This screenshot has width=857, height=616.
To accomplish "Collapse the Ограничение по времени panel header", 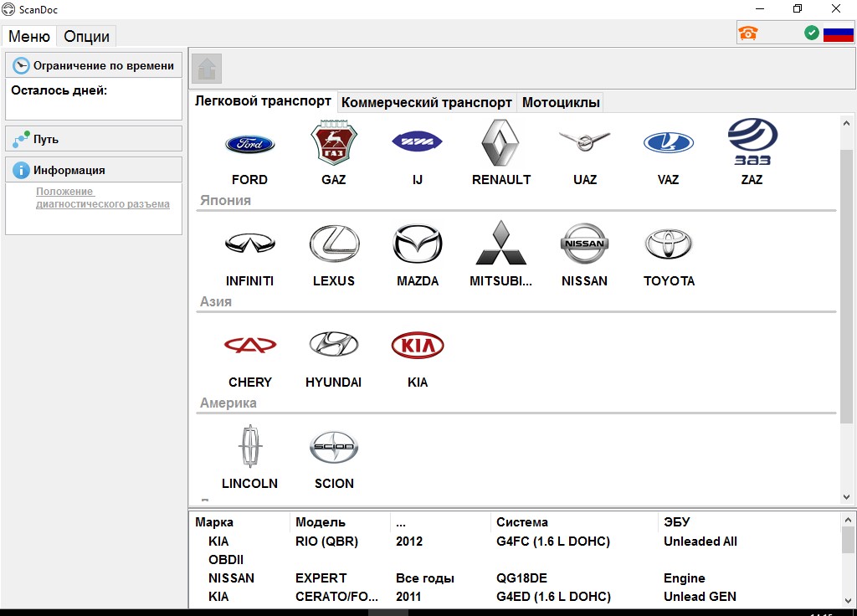I will coord(94,65).
